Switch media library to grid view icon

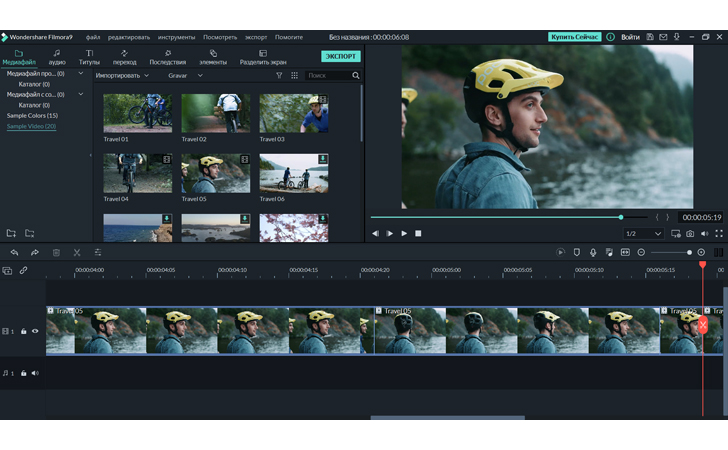point(294,75)
